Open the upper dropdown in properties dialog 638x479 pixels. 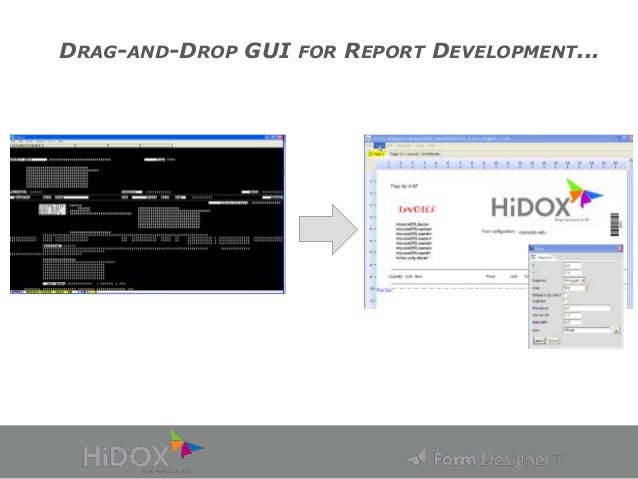[x=574, y=280]
